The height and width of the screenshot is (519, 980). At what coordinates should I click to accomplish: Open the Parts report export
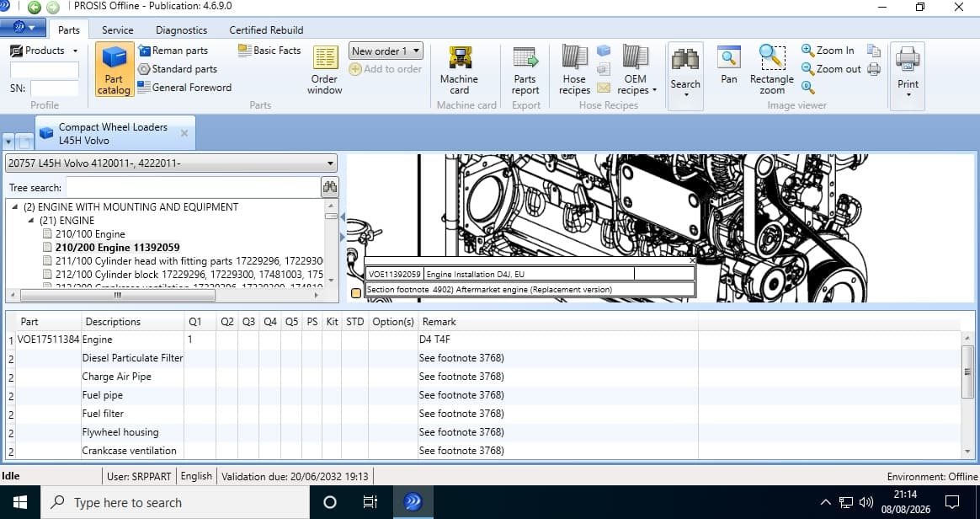(525, 69)
